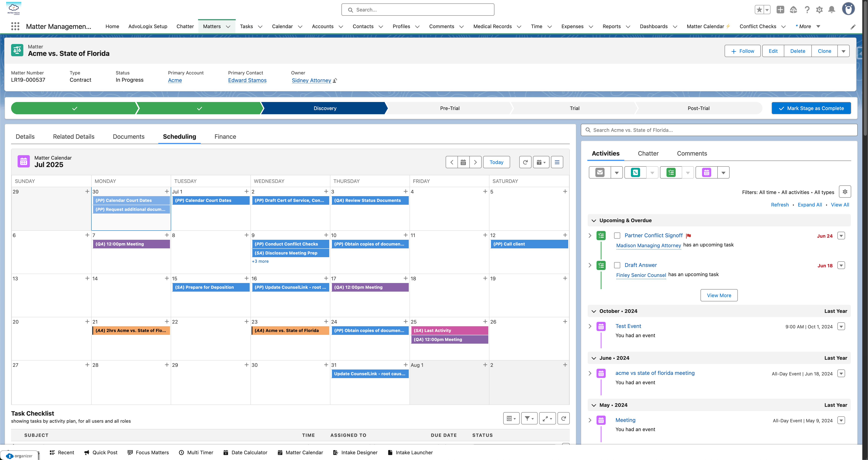Open activity timeline settings gear
Image resolution: width=868 pixels, height=460 pixels.
coord(845,192)
